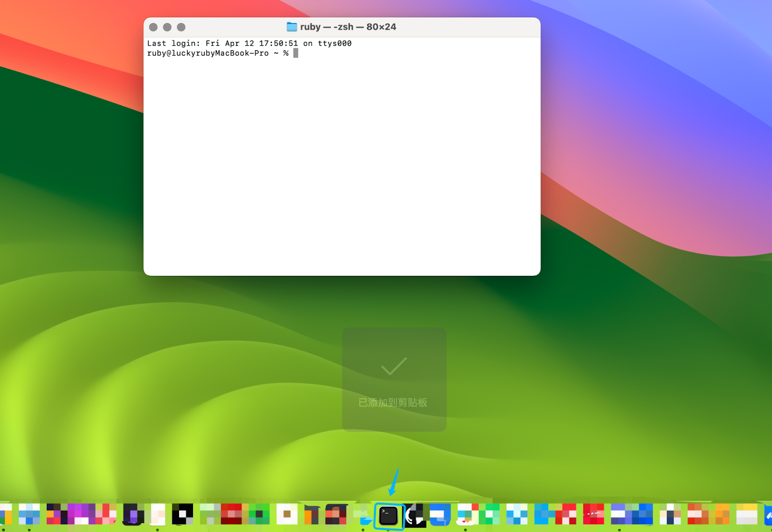Screen dimensions: 772x532
Task: Click the cursor at the zsh prompt
Action: coord(296,54)
